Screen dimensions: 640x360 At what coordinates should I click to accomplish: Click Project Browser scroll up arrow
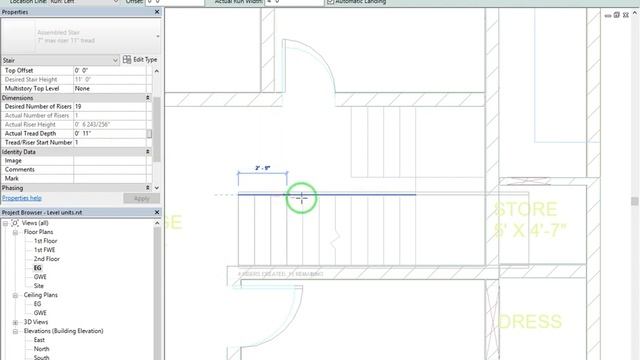(157, 223)
